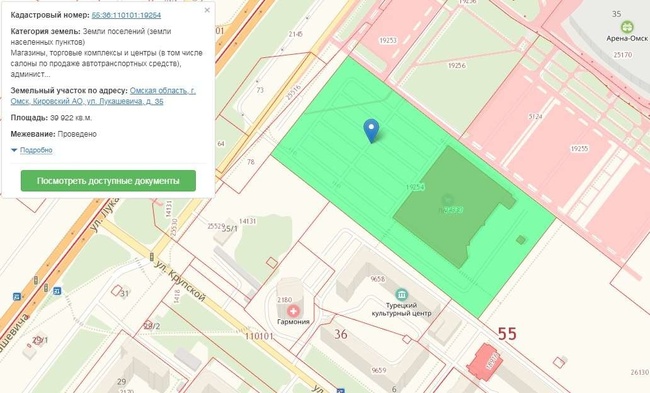
Task: Click parcel number 9659 label
Action: (x=379, y=370)
